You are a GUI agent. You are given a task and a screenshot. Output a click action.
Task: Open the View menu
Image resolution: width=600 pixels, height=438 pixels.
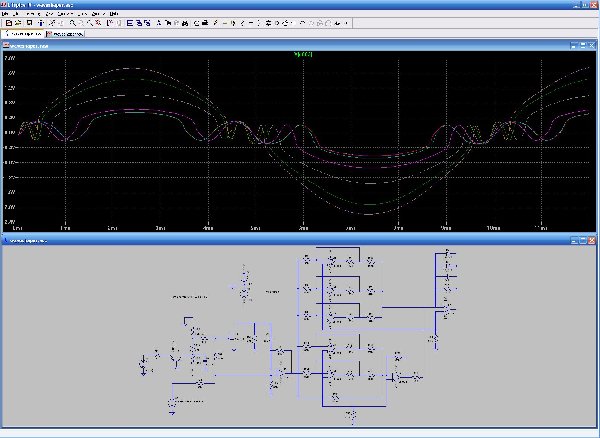(x=49, y=14)
